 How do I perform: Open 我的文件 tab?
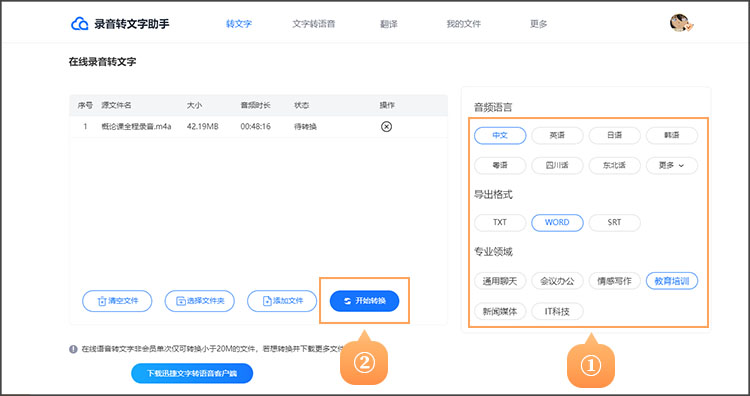463,24
